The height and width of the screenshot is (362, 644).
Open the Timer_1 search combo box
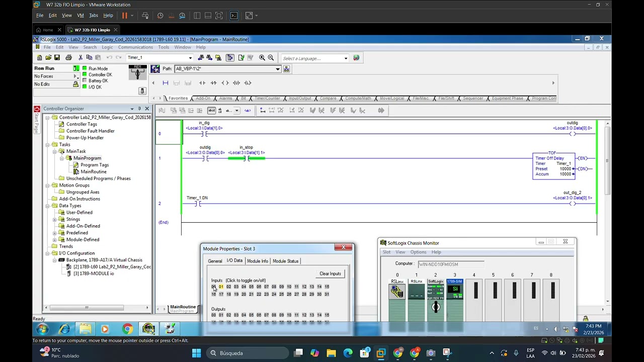[159, 58]
